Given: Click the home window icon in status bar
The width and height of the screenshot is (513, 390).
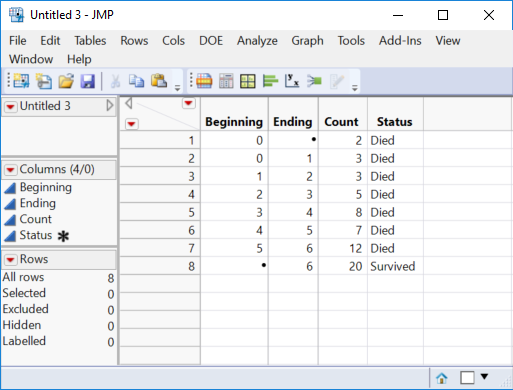Looking at the screenshot, I should (442, 378).
